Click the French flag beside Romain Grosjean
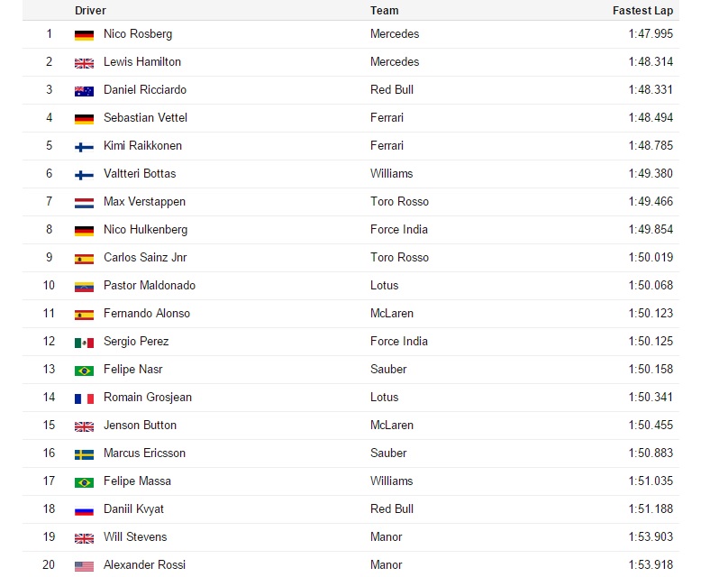 pos(84,398)
